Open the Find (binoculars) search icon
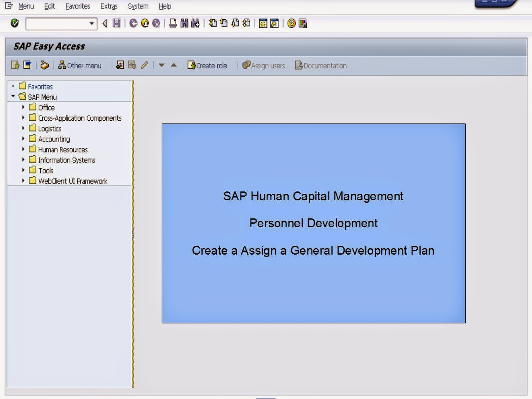Image resolution: width=532 pixels, height=399 pixels. [184, 23]
